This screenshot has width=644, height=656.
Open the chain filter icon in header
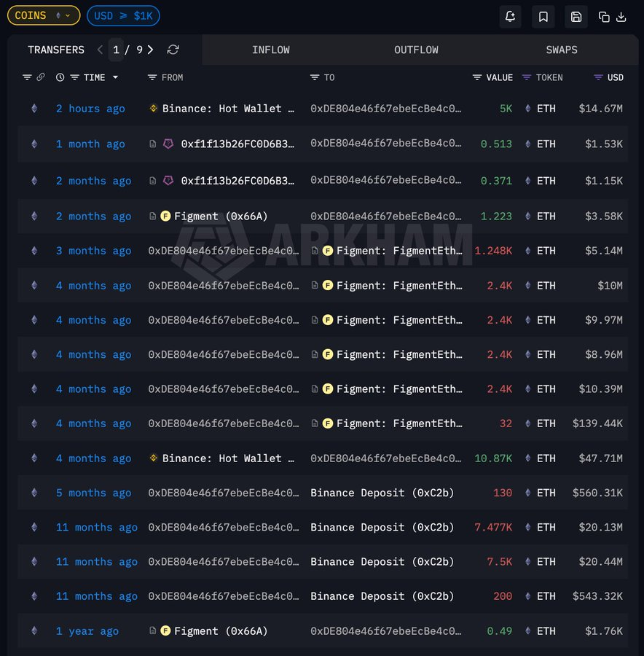click(27, 77)
